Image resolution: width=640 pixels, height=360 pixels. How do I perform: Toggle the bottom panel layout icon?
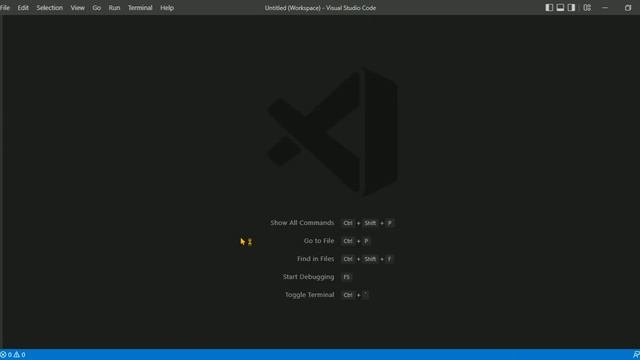tap(560, 8)
